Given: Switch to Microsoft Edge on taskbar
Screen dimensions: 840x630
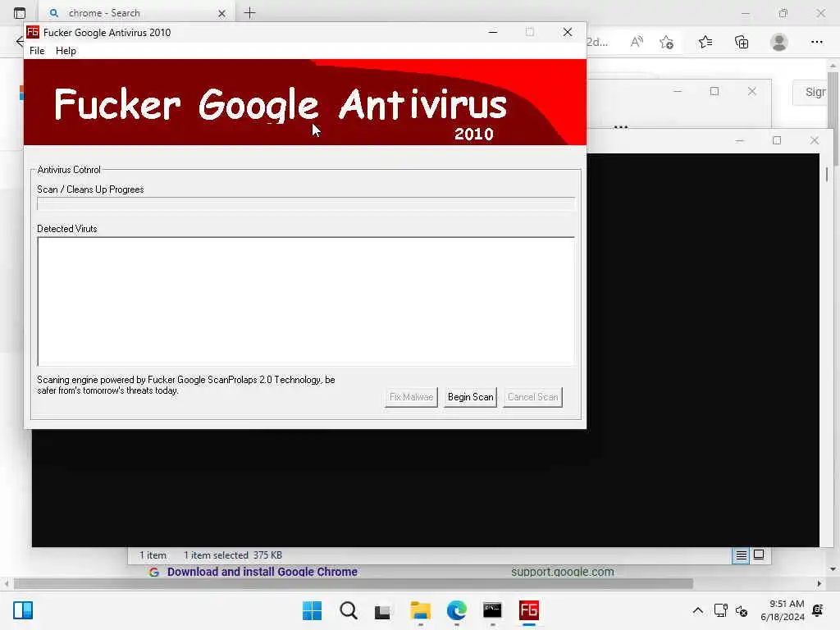Looking at the screenshot, I should pos(456,610).
